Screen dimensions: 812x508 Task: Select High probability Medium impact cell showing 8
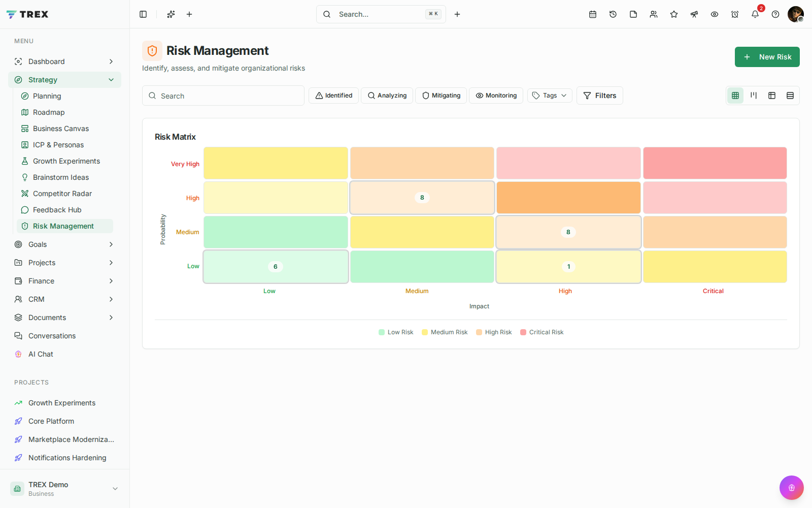tap(422, 198)
